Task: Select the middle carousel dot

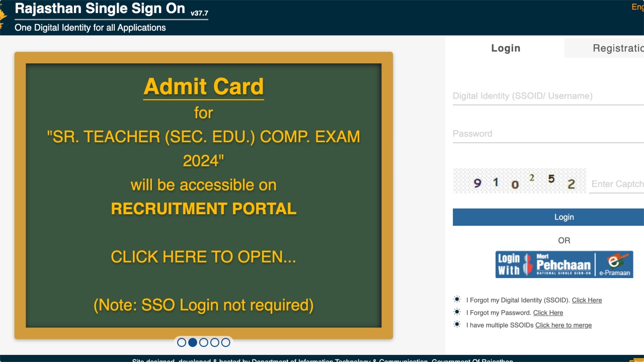Action: tap(204, 342)
